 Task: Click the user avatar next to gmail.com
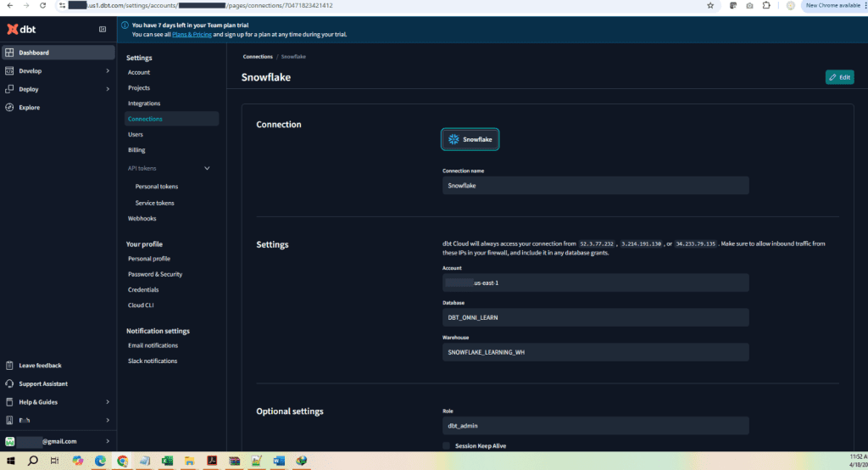point(10,442)
